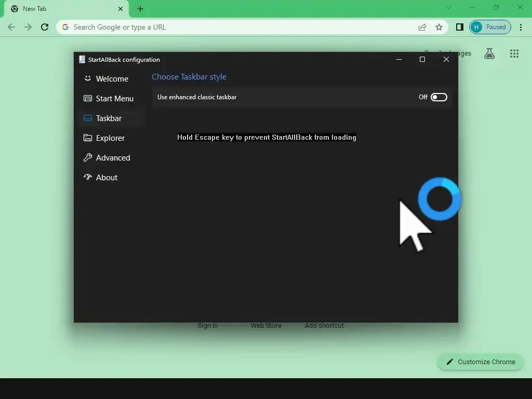Viewport: 532px width, 399px height.
Task: Go to the Explorer settings section
Action: [x=112, y=138]
